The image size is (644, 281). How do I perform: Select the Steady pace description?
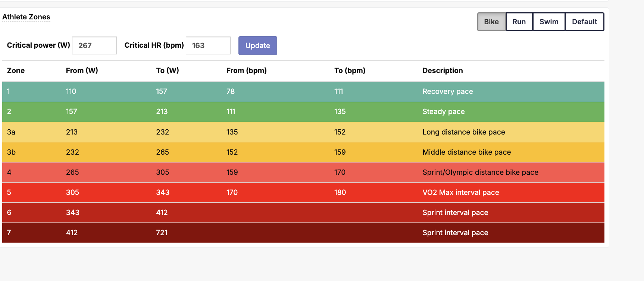coord(444,111)
